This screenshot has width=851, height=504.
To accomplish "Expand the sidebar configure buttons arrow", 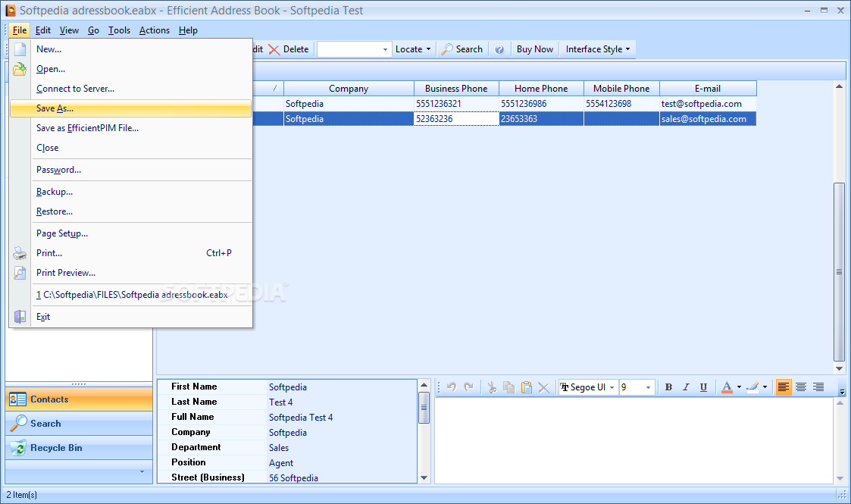I will click(142, 471).
